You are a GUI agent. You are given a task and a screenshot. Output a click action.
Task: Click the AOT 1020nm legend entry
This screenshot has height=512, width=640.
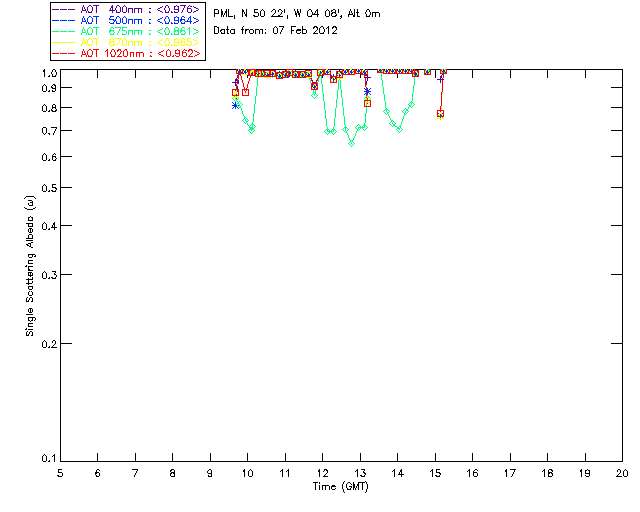[127, 53]
